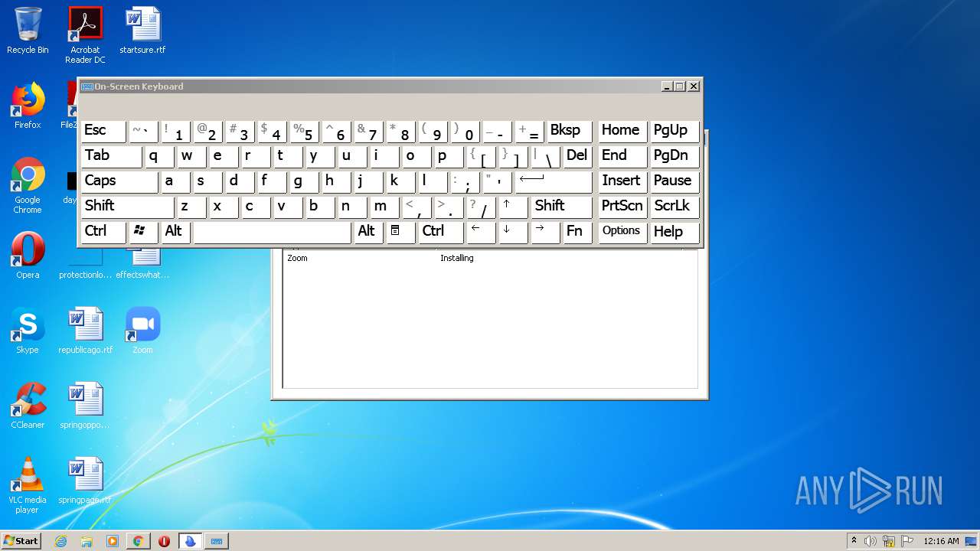This screenshot has height=551, width=980.
Task: Click the PgDn key
Action: click(675, 155)
